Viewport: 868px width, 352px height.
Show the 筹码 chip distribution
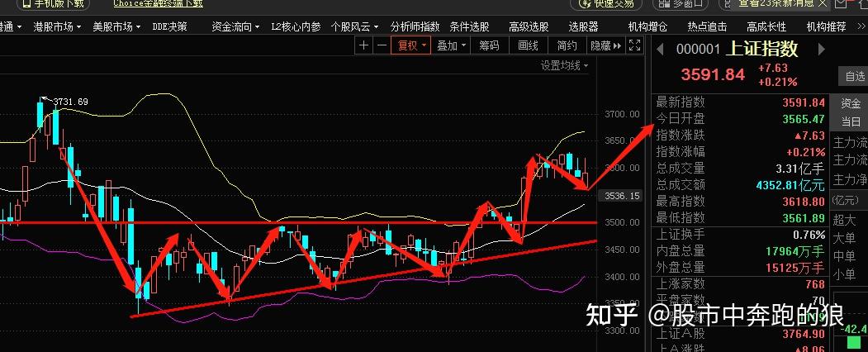(x=490, y=45)
